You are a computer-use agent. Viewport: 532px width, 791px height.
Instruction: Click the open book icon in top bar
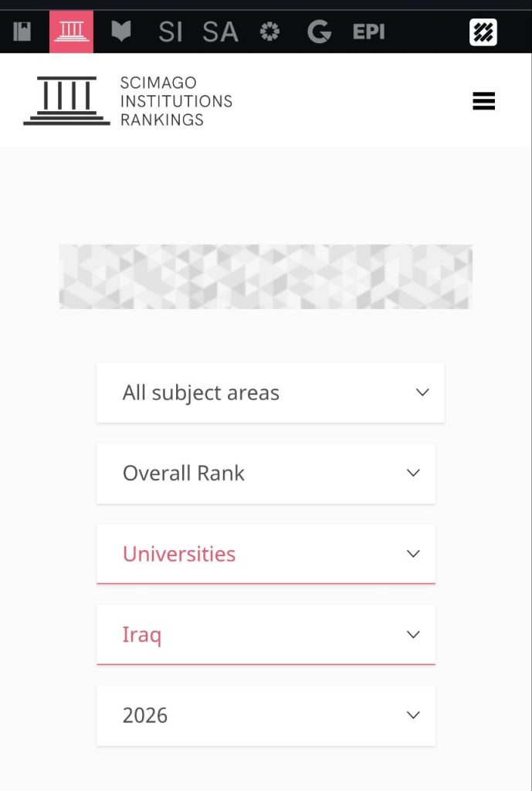121,32
